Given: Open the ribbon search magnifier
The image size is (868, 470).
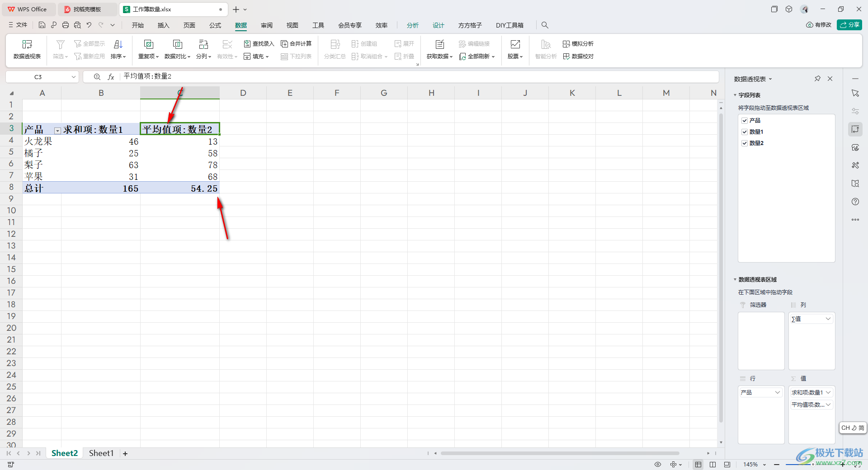Looking at the screenshot, I should coord(545,25).
